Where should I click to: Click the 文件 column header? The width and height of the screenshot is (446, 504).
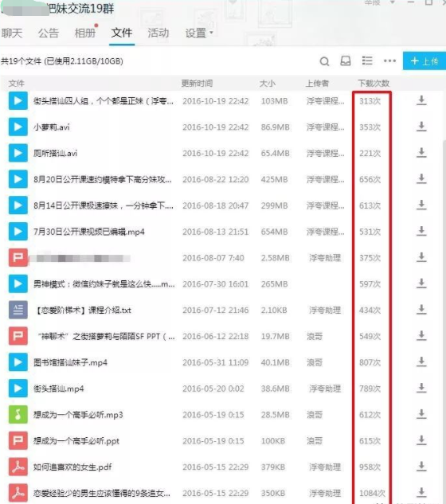(17, 84)
